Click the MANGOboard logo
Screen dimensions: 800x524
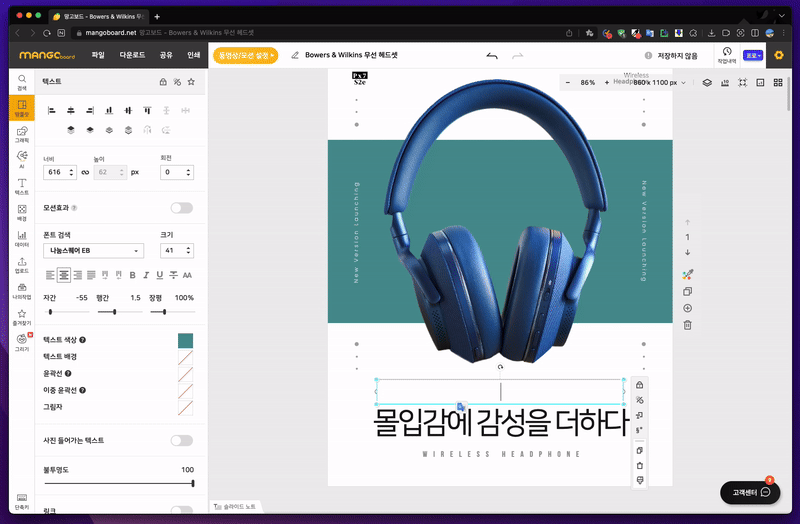[47, 55]
